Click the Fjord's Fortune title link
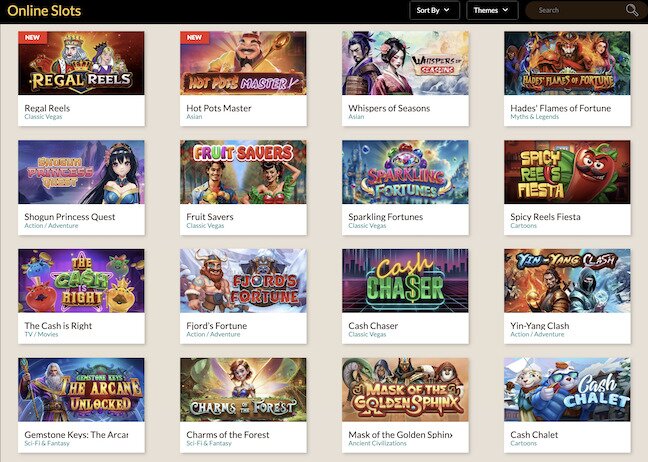The width and height of the screenshot is (648, 462). tap(217, 326)
